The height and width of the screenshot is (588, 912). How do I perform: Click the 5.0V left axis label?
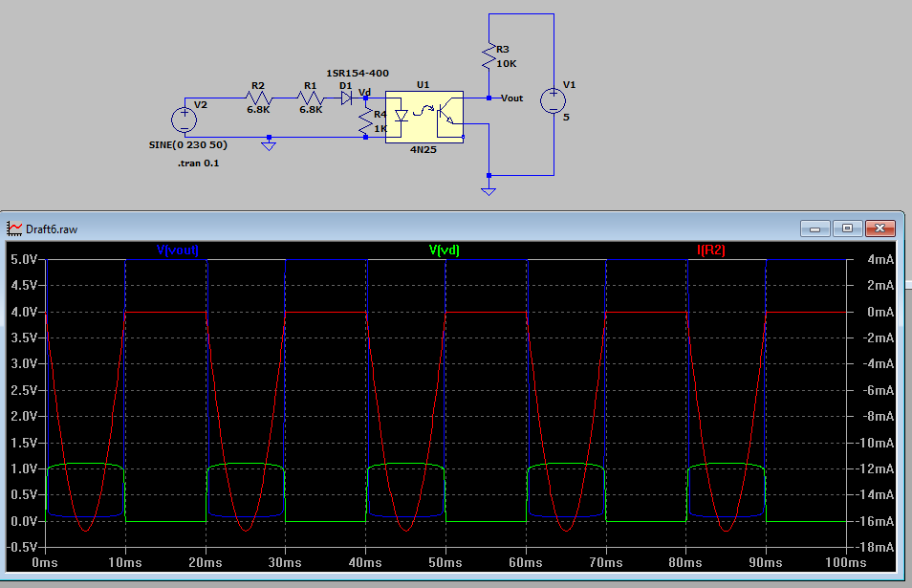tap(25, 259)
